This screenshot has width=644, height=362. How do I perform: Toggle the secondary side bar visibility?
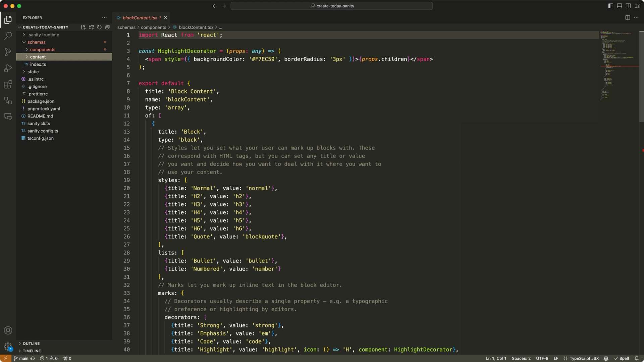click(628, 6)
